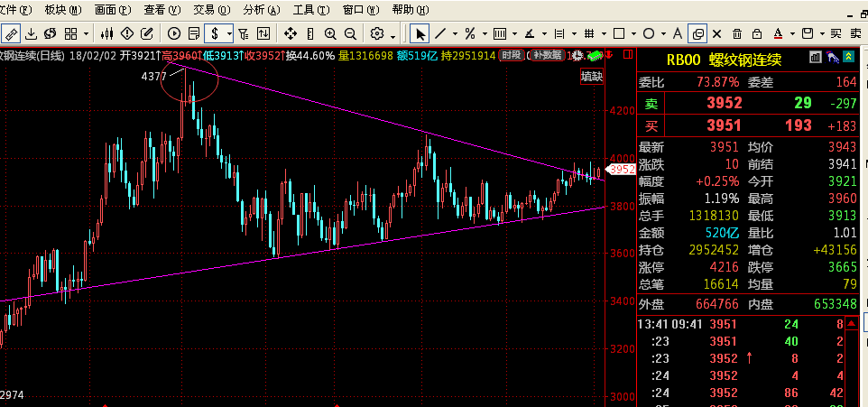The height and width of the screenshot is (407, 868).
Task: Select the rectangle drawing tool
Action: pyautogui.click(x=619, y=33)
